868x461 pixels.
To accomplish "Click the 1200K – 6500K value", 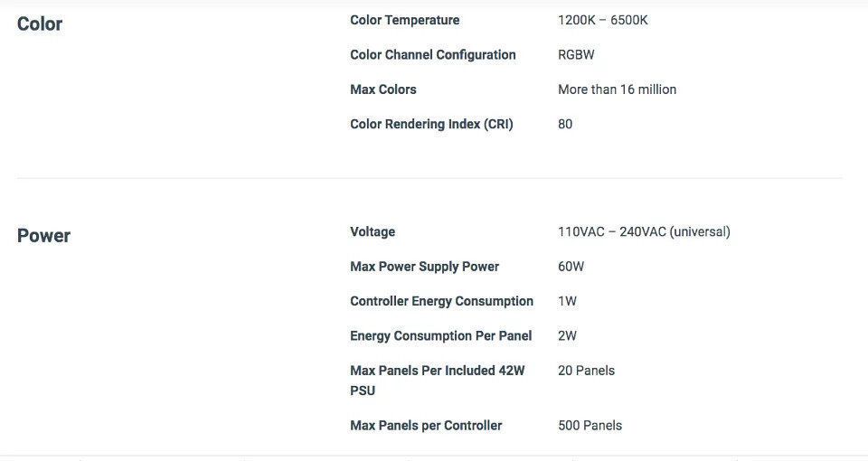I will point(602,20).
